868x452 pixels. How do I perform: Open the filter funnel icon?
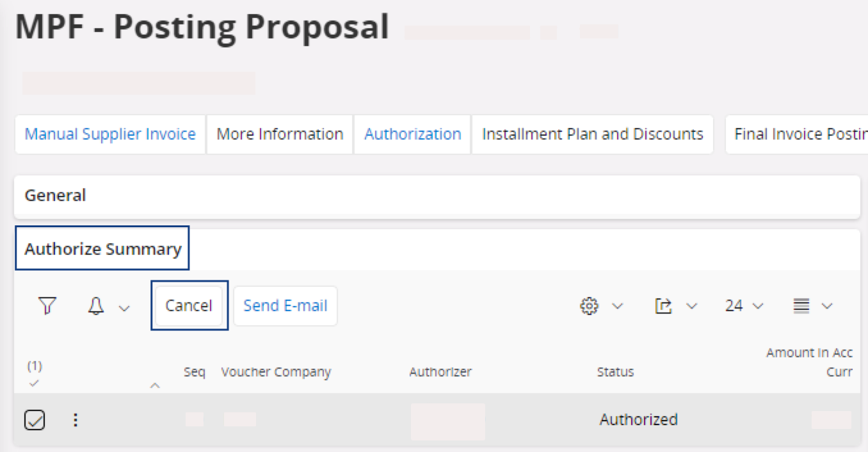[x=47, y=306]
